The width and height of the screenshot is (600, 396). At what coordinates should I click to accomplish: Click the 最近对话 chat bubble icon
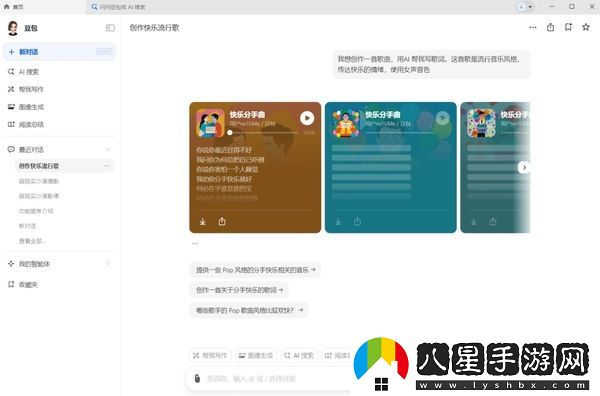[x=11, y=149]
